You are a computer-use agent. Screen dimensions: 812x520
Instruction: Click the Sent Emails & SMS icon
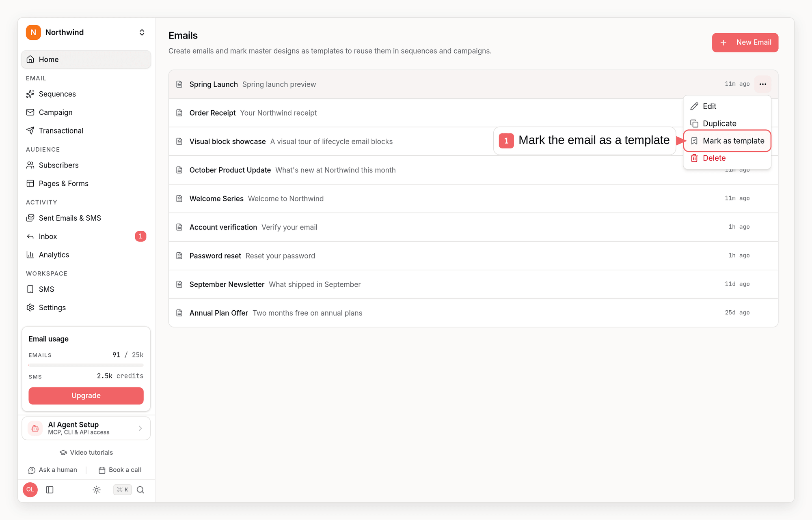pyautogui.click(x=30, y=218)
